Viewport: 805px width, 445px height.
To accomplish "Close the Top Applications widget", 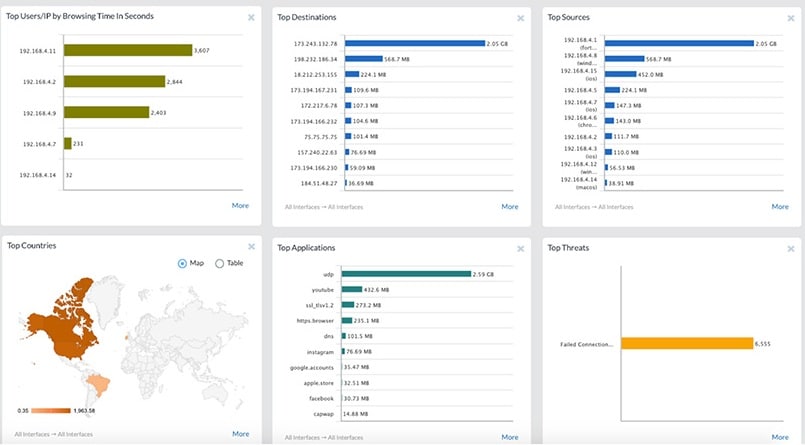I will pos(520,248).
